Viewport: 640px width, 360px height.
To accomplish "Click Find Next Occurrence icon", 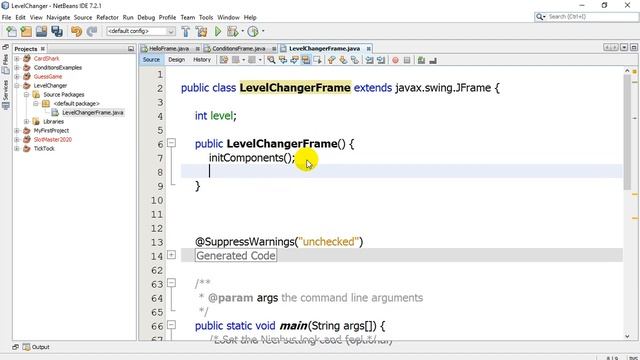I will click(x=294, y=60).
